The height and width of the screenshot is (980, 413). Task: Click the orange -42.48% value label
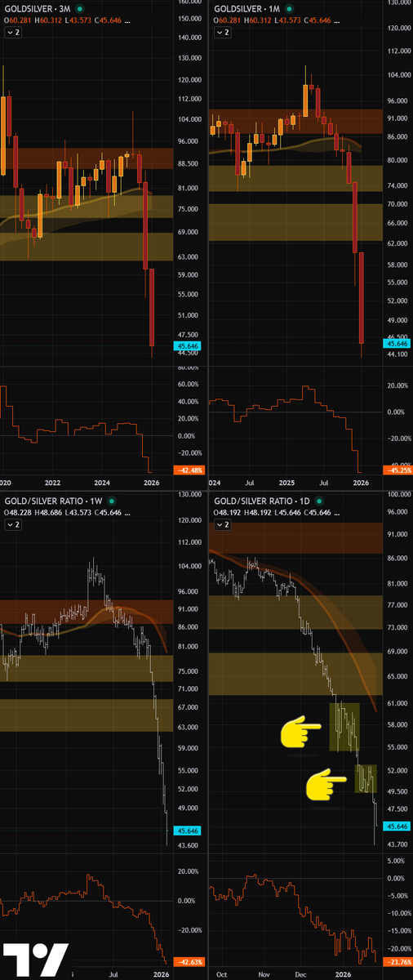(188, 470)
